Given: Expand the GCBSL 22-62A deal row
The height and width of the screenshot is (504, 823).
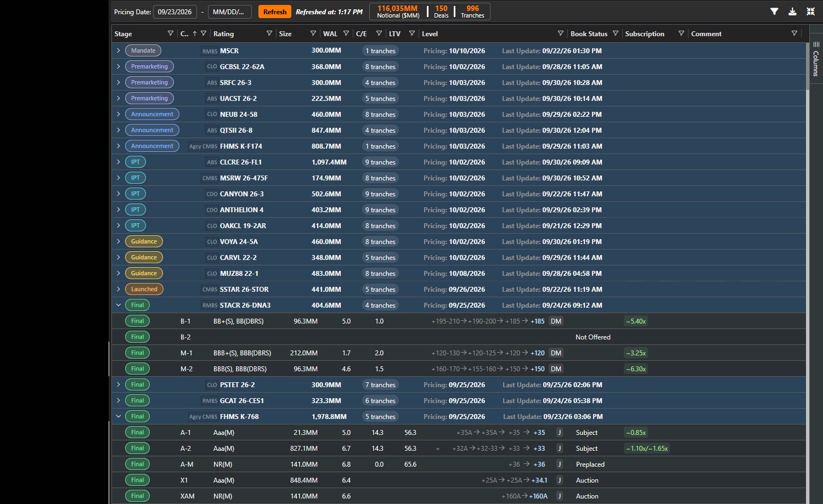Looking at the screenshot, I should (119, 66).
